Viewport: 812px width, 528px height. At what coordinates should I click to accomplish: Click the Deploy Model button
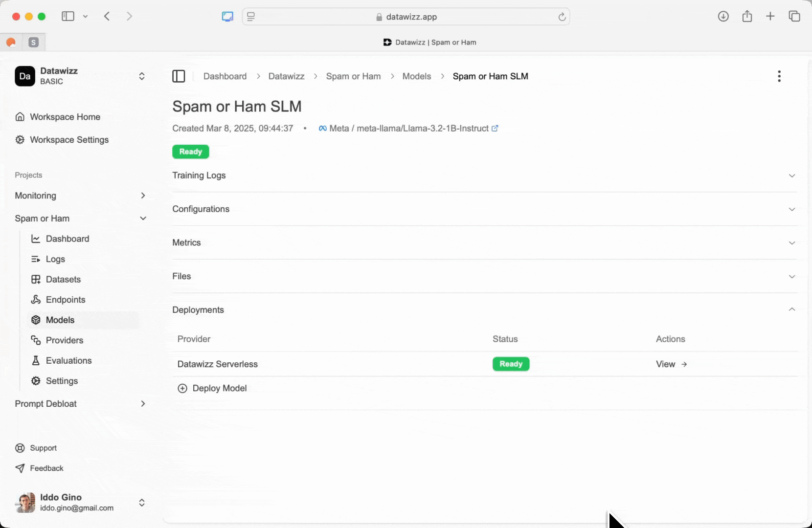[x=212, y=388]
